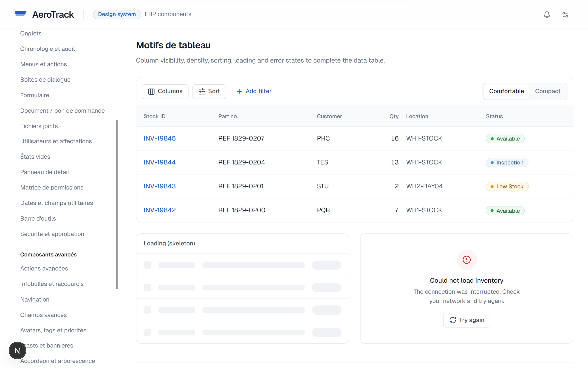Switch density to Comfortable
This screenshot has height=368, width=588.
(506, 91)
